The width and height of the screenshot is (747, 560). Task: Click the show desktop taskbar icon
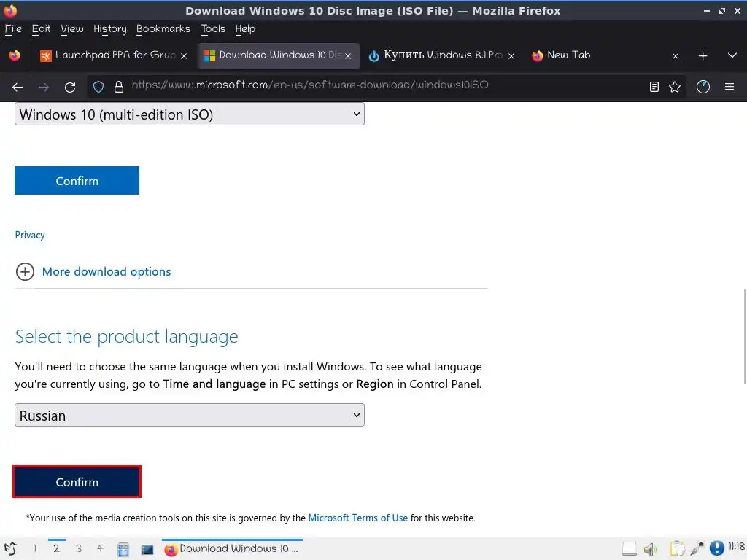147,550
